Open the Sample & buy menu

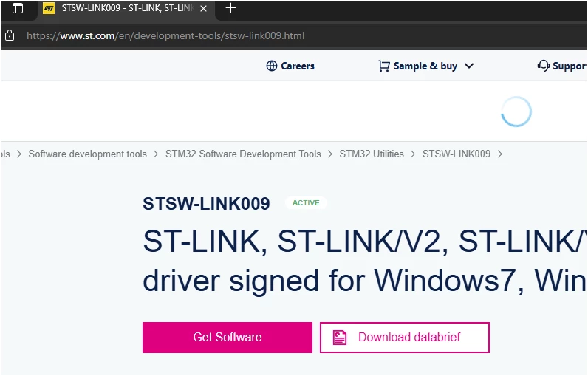pos(425,66)
